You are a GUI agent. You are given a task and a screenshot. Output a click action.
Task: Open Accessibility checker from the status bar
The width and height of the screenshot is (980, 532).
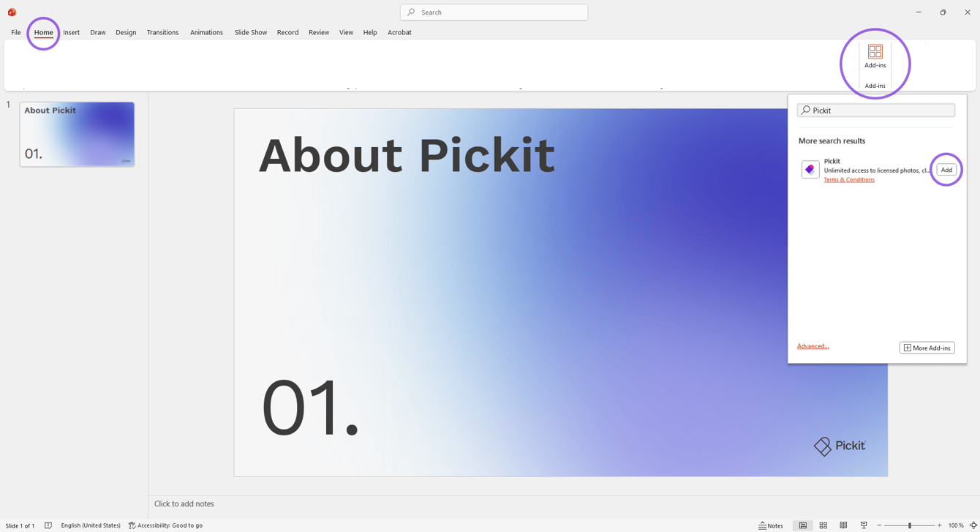pyautogui.click(x=166, y=525)
